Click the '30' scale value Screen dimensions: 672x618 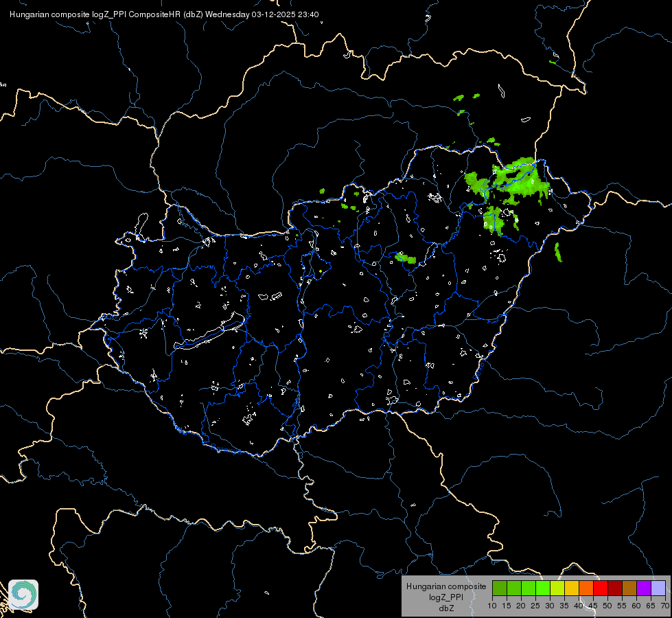point(550,606)
